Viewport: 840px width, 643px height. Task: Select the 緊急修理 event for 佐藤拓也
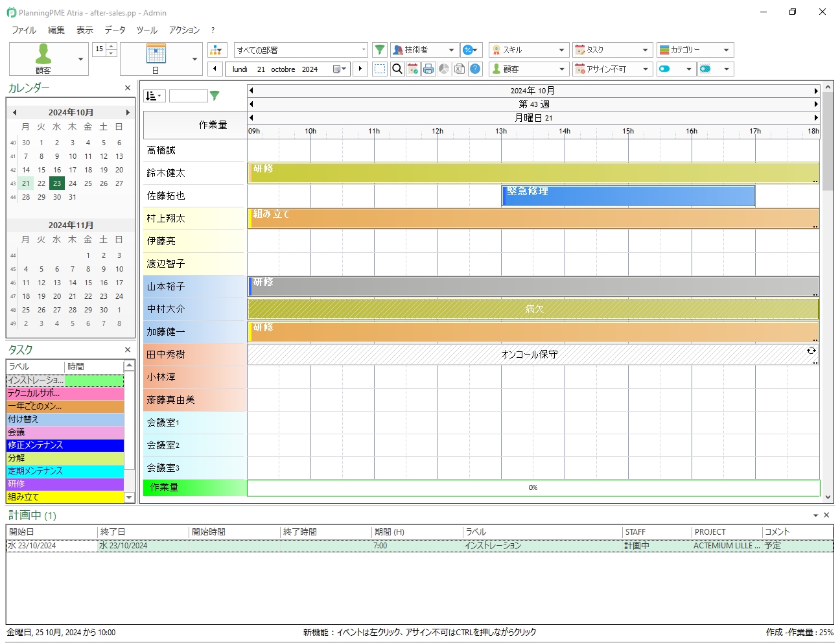[x=629, y=196]
